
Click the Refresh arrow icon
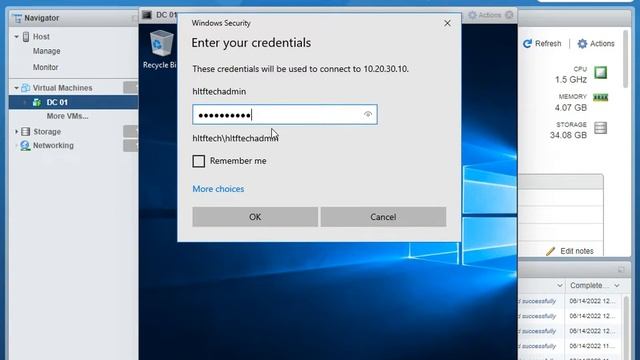click(x=527, y=44)
